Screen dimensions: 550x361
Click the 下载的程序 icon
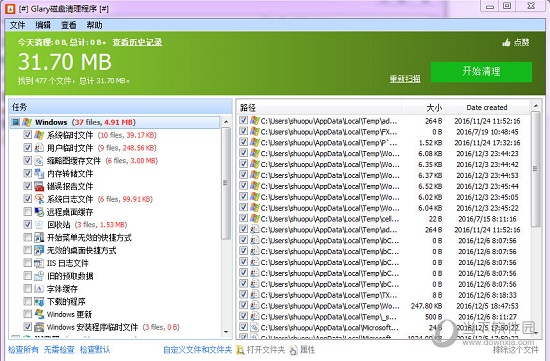[39, 301]
